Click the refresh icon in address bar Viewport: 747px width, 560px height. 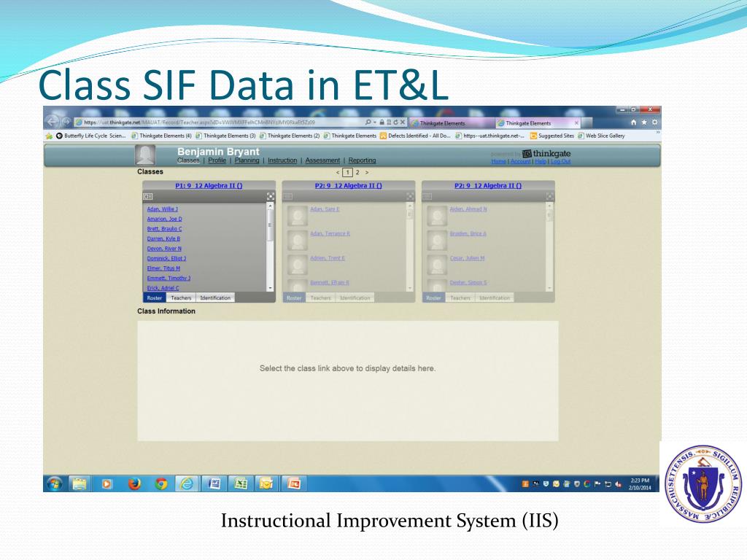point(395,122)
